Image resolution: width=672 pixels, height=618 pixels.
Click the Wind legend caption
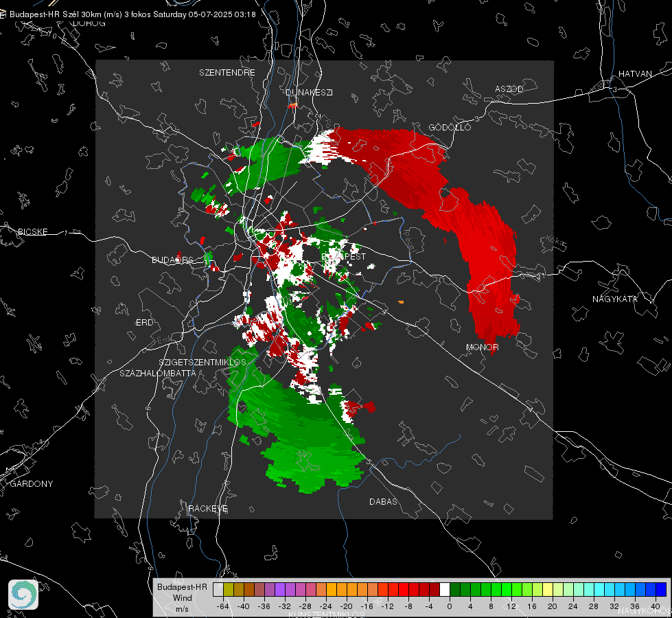point(182,597)
